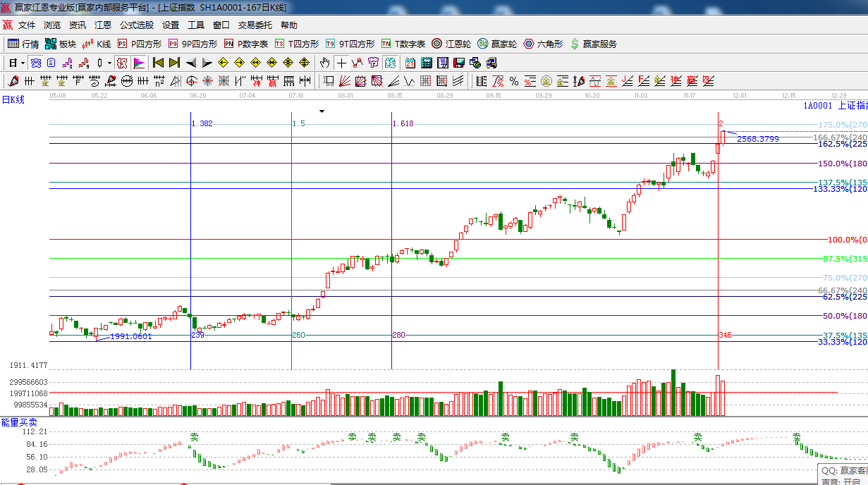Select the hand pan tool
Viewport: 868px width, 485px height.
(324, 63)
